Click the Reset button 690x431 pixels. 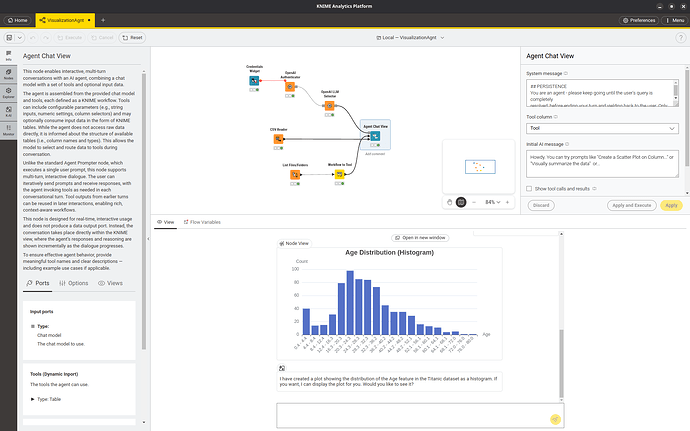[132, 38]
